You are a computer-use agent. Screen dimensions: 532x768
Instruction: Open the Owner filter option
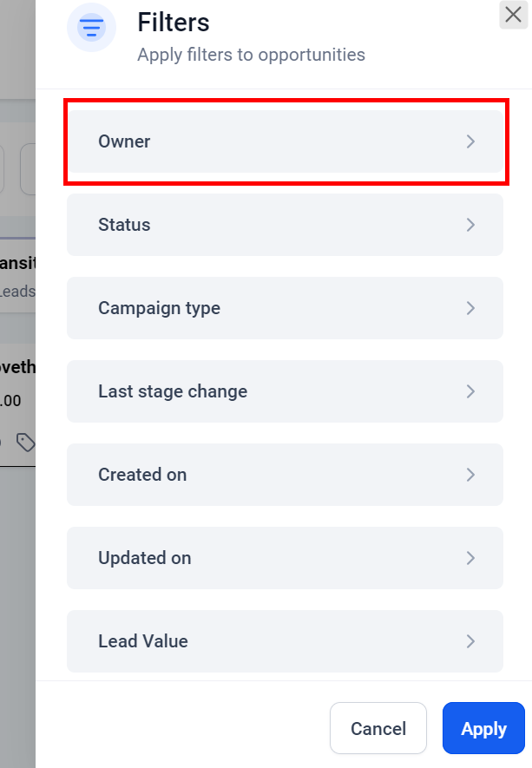pyautogui.click(x=124, y=141)
